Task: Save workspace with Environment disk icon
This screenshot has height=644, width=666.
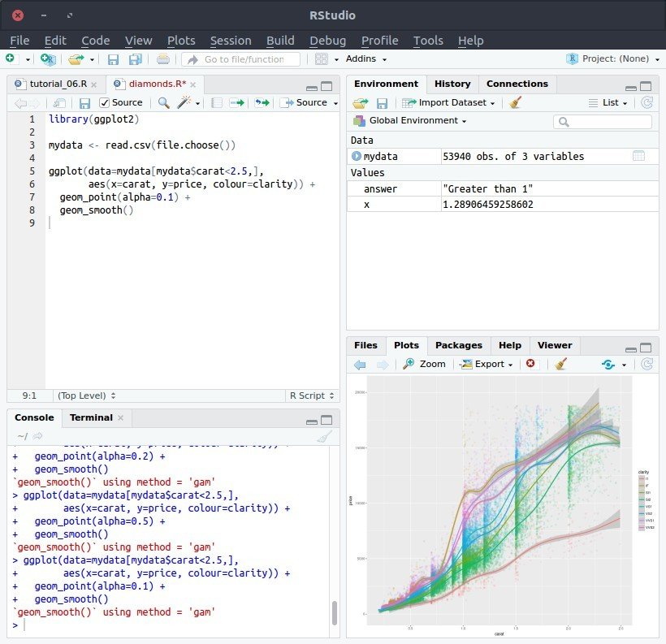Action: [382, 103]
